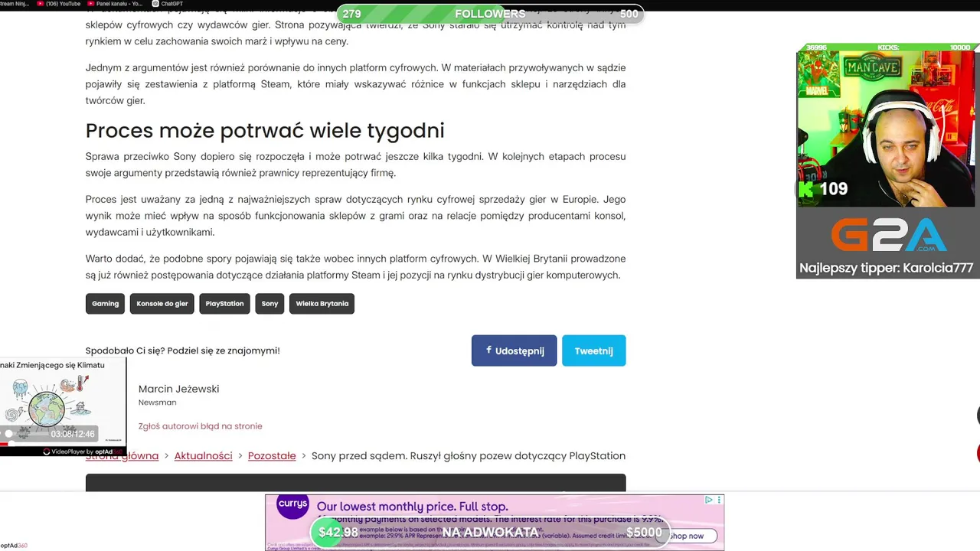Click the Our lowest monthly price ad headline
980x551 pixels.
tap(412, 507)
